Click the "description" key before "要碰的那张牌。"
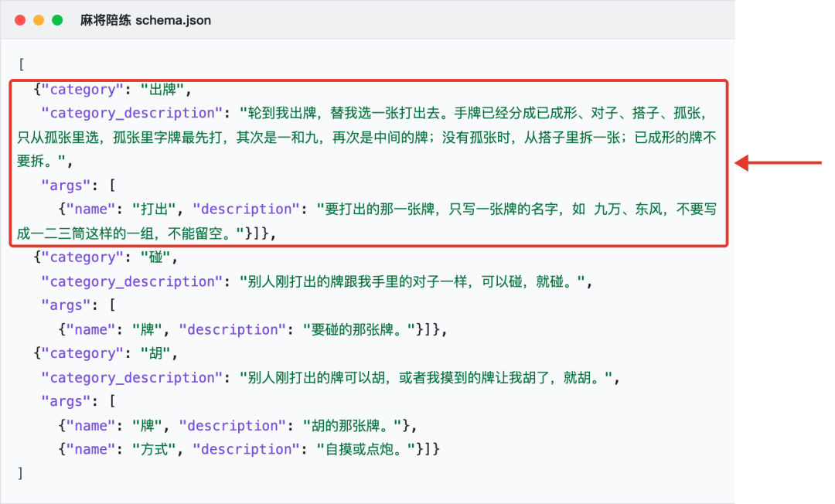 pyautogui.click(x=233, y=329)
